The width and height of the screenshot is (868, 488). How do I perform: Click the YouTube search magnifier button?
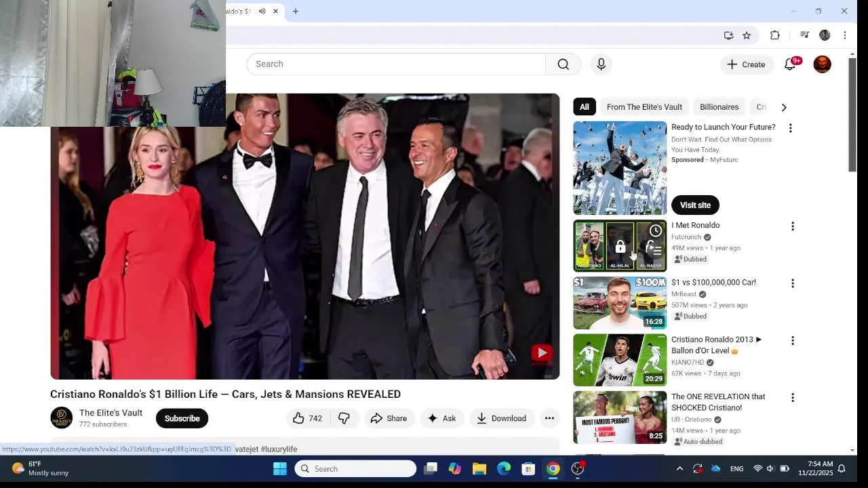563,64
